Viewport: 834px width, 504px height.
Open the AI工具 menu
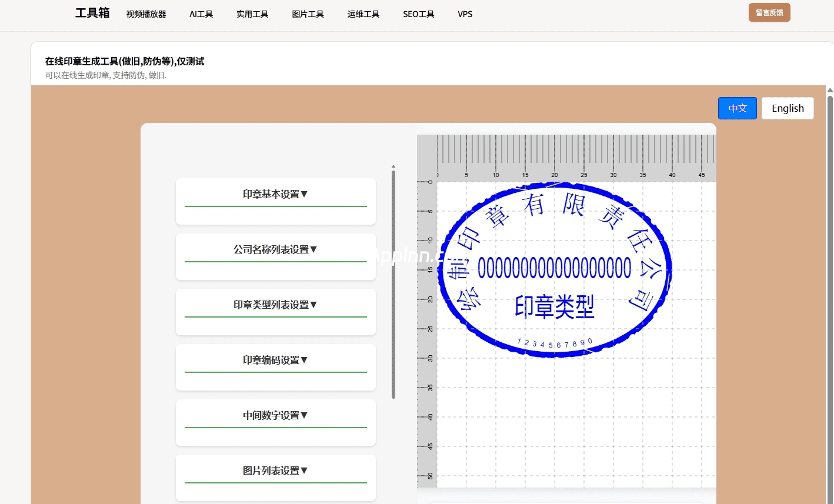pos(201,14)
